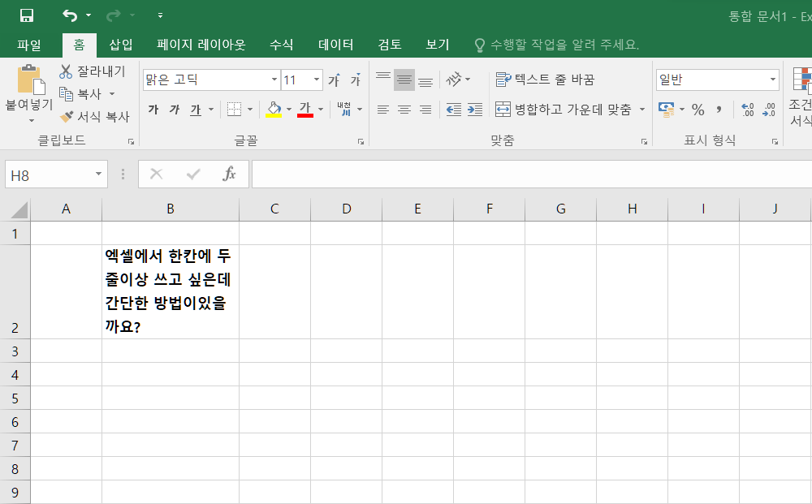Image resolution: width=812 pixels, height=504 pixels.
Task: Apply comma style icon
Action: 719,110
